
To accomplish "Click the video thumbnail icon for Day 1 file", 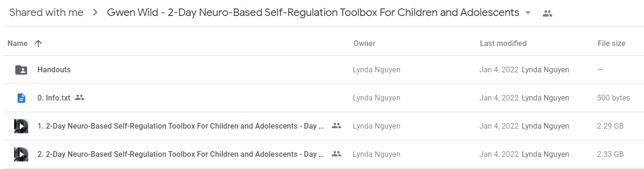I will tap(21, 126).
